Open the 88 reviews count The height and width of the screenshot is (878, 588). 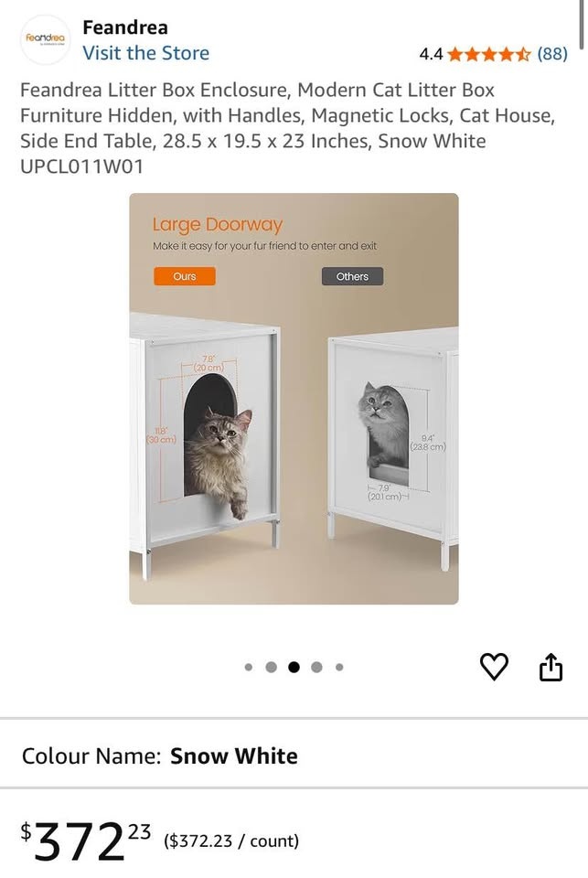coord(552,54)
